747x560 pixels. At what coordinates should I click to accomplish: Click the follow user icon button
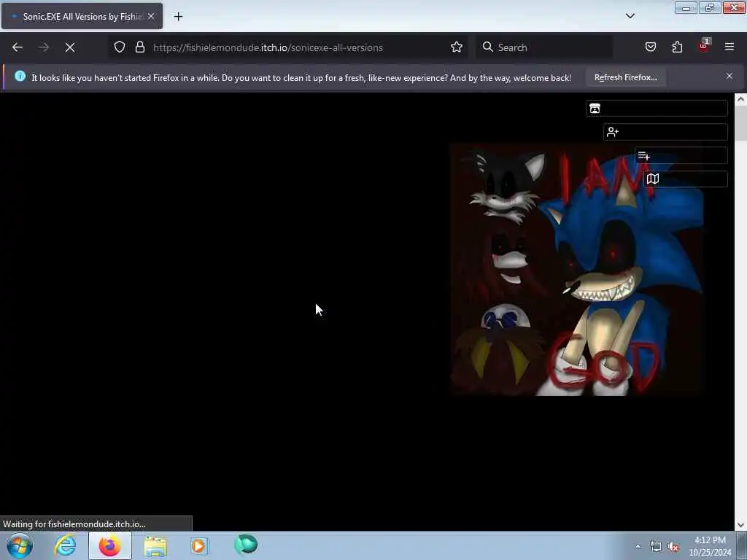pyautogui.click(x=665, y=132)
